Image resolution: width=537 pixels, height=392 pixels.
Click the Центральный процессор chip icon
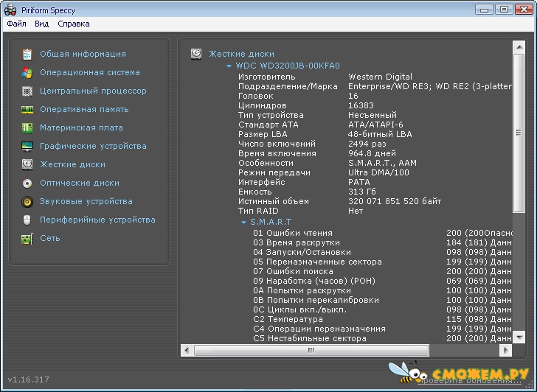(x=27, y=91)
